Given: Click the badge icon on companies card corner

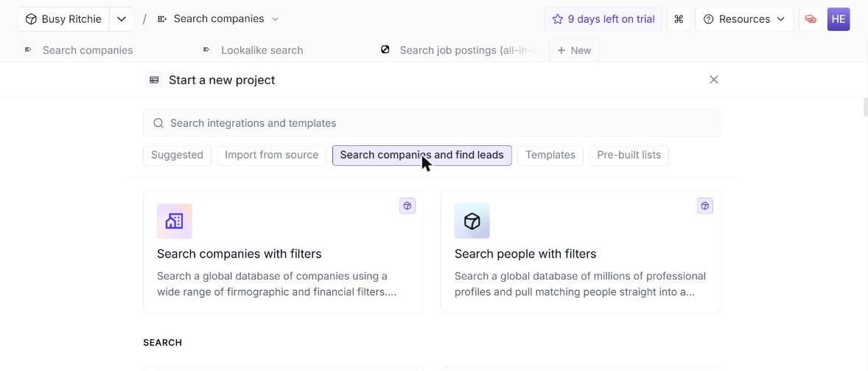Looking at the screenshot, I should [x=407, y=206].
